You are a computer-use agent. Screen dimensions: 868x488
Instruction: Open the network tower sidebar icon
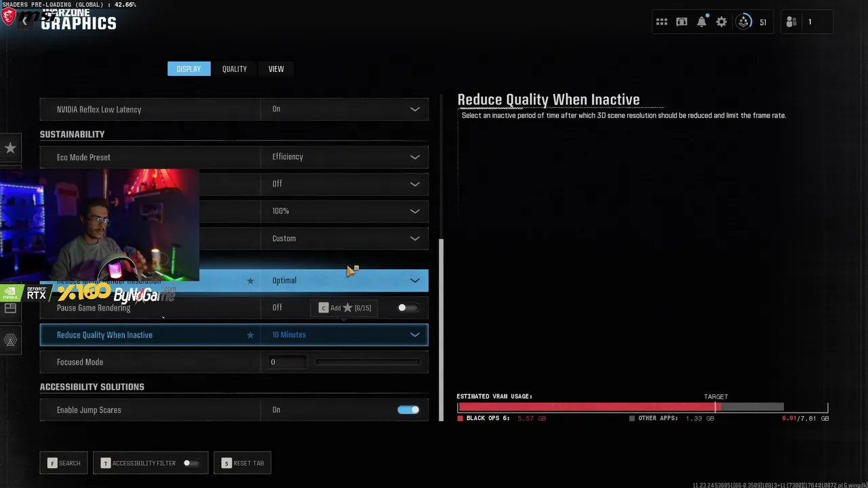click(10, 340)
